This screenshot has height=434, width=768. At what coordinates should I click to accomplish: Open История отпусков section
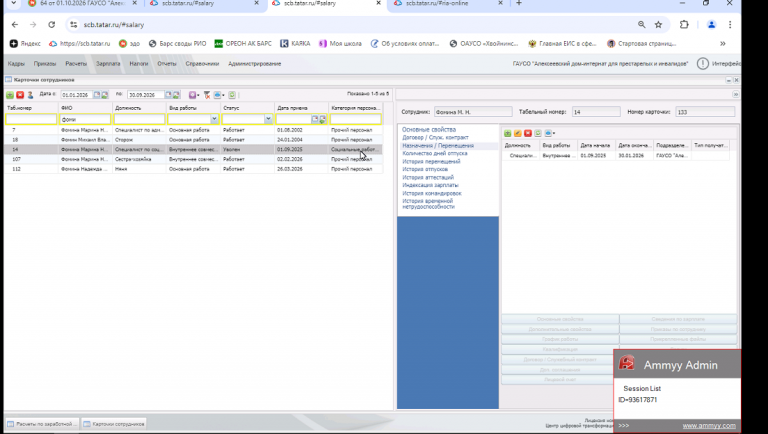425,169
